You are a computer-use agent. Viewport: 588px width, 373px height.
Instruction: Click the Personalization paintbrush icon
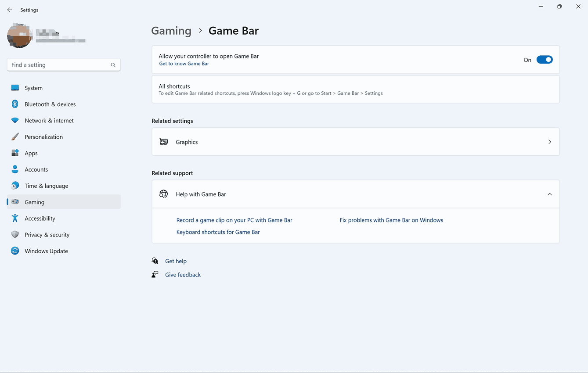click(15, 136)
